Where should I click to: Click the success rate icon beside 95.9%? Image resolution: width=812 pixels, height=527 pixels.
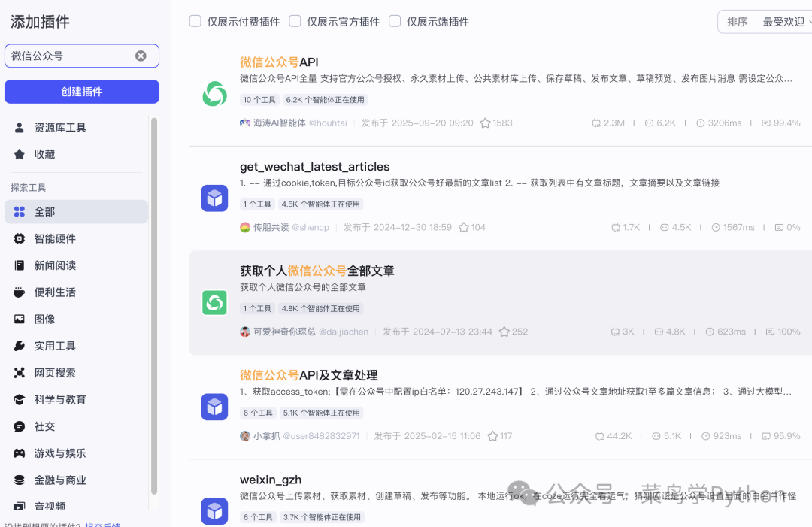tap(766, 436)
